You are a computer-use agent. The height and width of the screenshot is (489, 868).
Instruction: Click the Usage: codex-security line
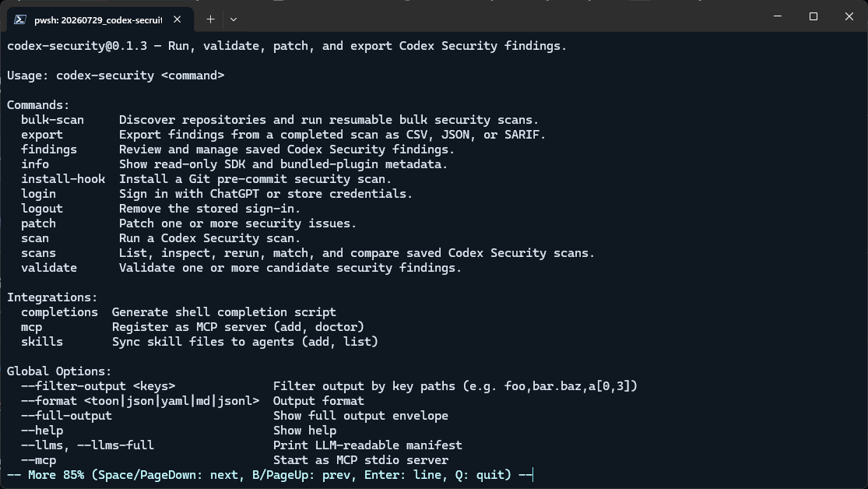pyautogui.click(x=116, y=76)
